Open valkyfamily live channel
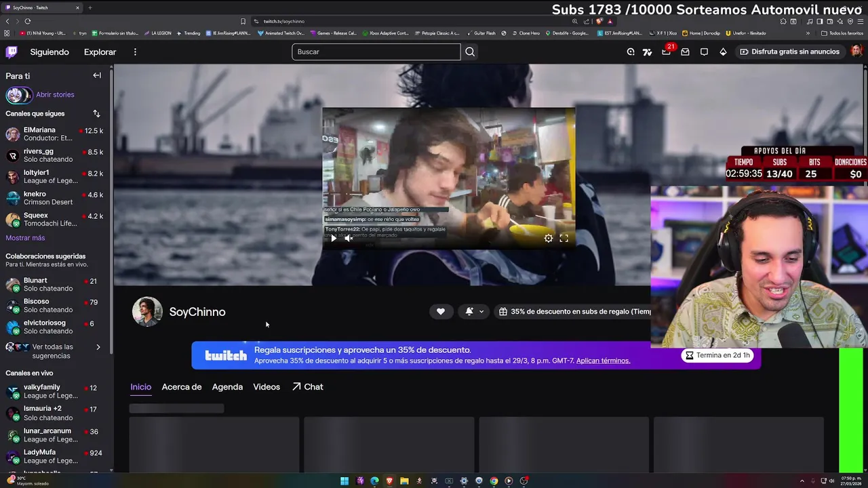The height and width of the screenshot is (488, 868). click(54, 391)
